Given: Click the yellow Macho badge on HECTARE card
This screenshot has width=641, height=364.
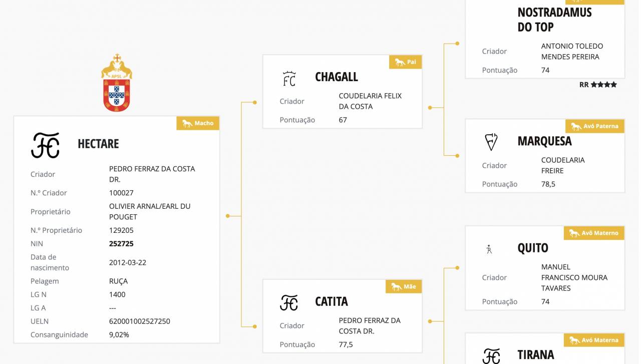Looking at the screenshot, I should click(x=198, y=123).
